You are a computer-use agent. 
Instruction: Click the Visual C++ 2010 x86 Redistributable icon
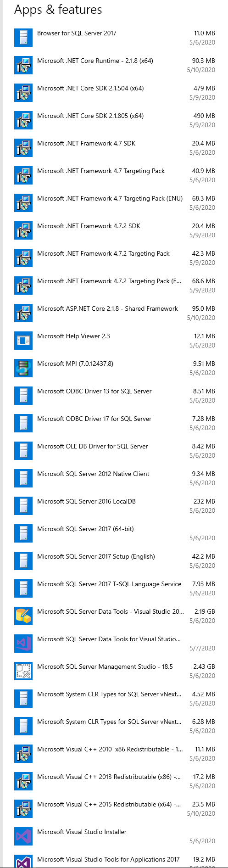click(23, 754)
